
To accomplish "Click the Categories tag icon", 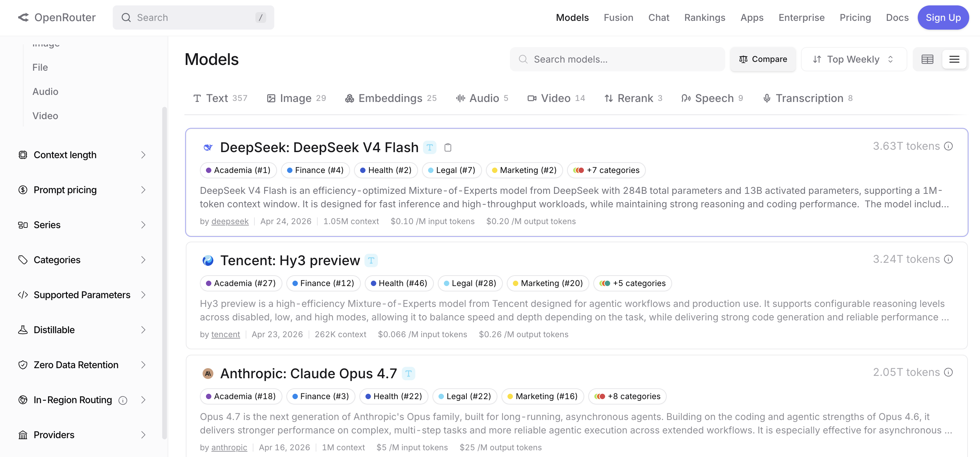I will (23, 260).
